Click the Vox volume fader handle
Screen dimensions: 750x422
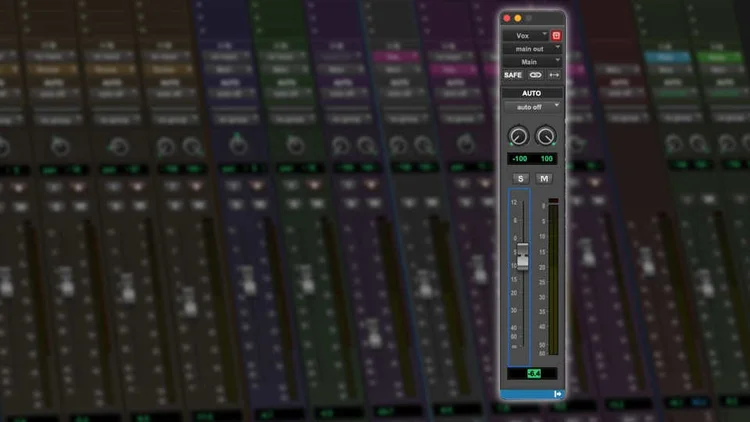(x=523, y=256)
